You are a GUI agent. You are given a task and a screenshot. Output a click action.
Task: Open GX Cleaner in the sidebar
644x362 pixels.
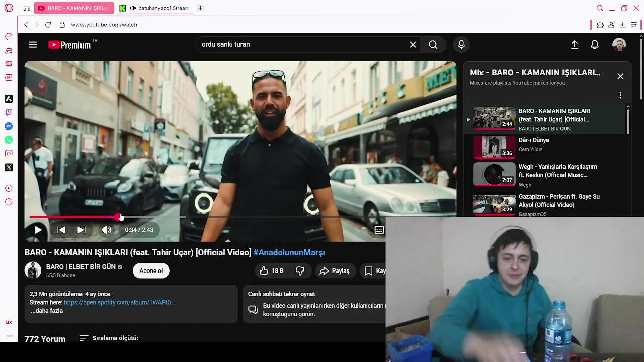[x=9, y=50]
